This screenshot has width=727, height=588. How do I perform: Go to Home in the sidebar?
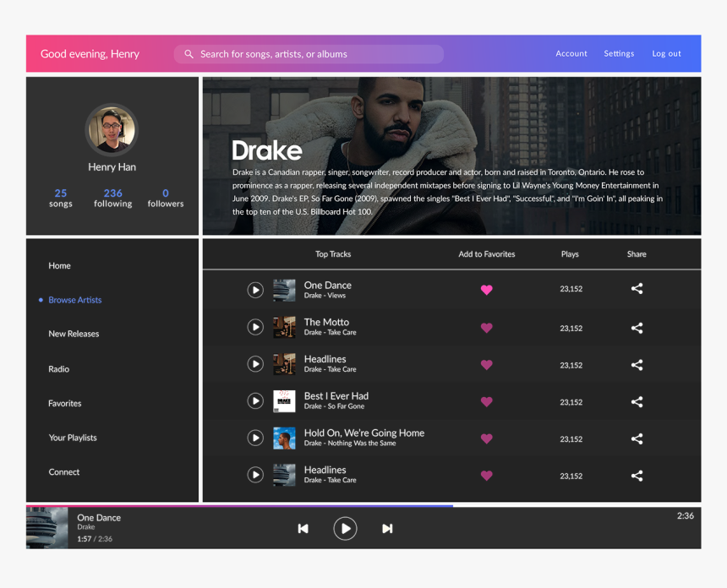(59, 265)
